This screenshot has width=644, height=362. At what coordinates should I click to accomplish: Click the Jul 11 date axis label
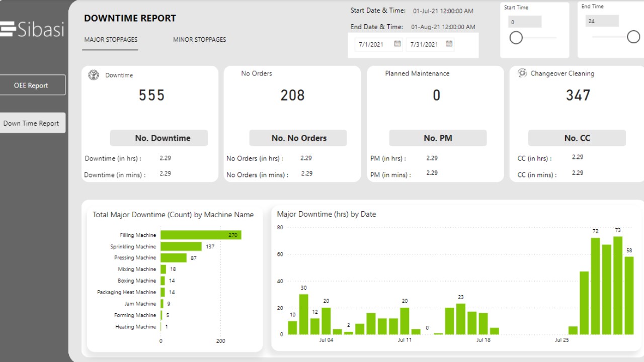[x=405, y=340]
